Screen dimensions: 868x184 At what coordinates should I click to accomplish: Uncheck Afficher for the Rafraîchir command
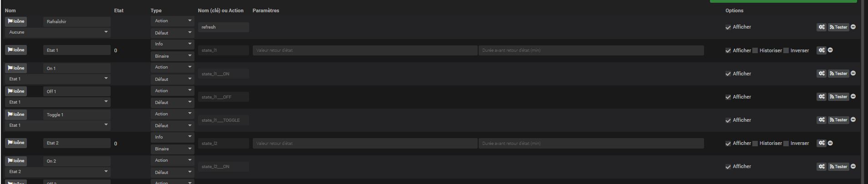point(728,27)
